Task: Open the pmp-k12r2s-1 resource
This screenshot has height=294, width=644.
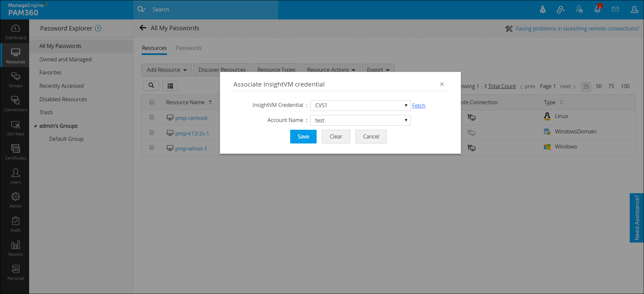Action: coord(192,133)
